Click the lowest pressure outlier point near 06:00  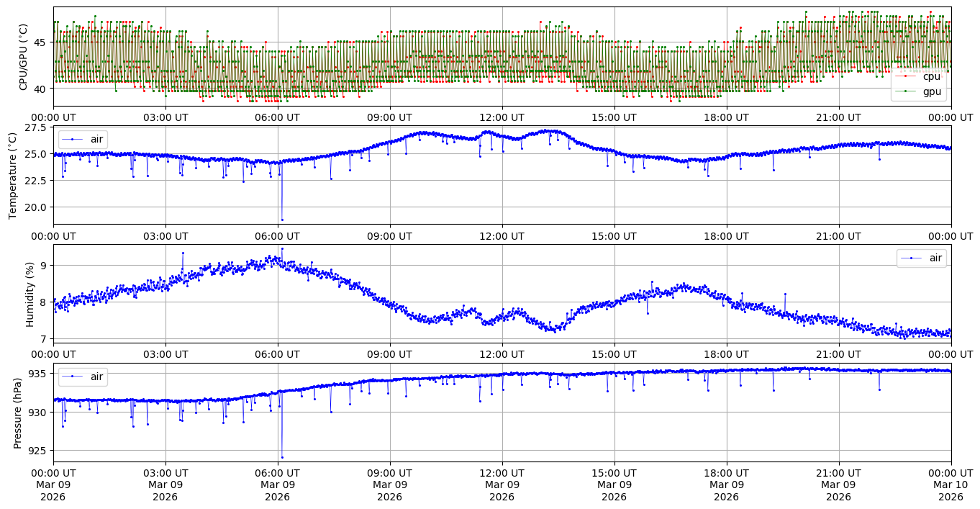(282, 457)
